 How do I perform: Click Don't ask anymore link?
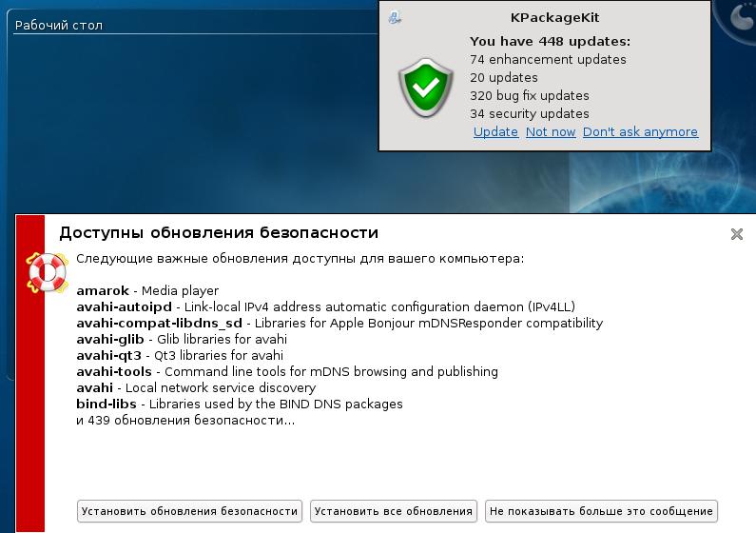pos(640,131)
